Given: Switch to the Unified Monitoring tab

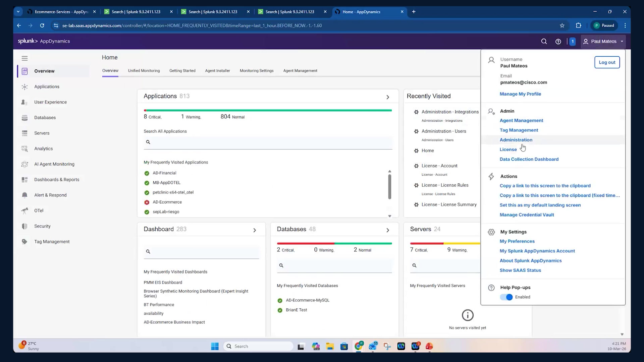Looking at the screenshot, I should pos(144,71).
